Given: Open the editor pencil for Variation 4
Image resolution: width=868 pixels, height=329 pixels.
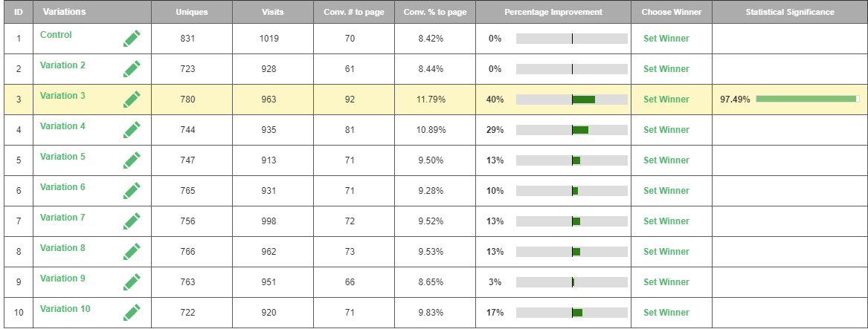Looking at the screenshot, I should coord(132,130).
